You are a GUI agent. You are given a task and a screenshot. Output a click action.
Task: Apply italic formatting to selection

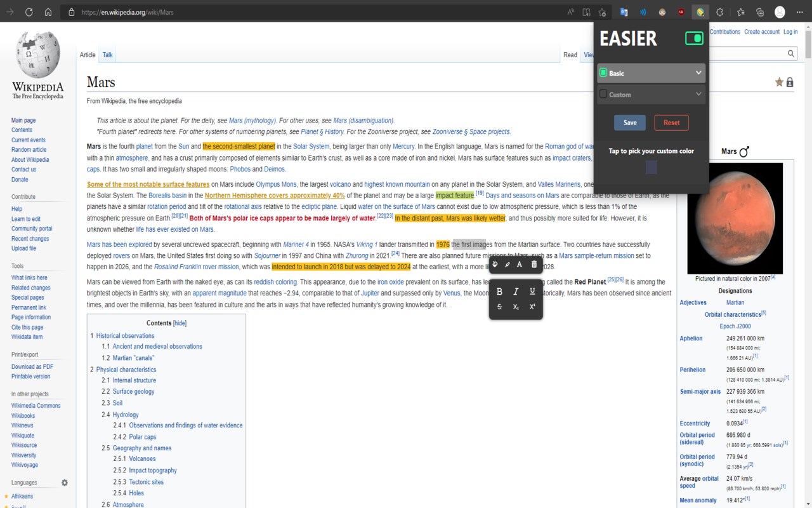click(x=516, y=291)
